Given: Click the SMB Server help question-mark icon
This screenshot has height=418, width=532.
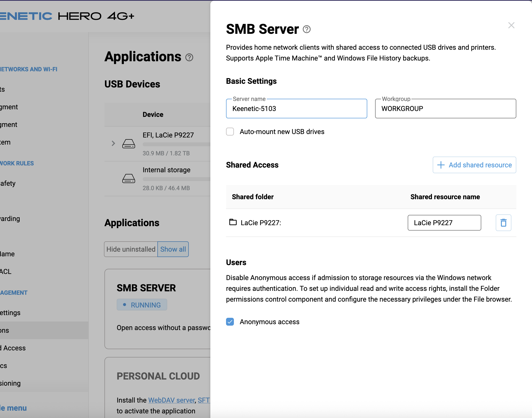Looking at the screenshot, I should point(306,29).
